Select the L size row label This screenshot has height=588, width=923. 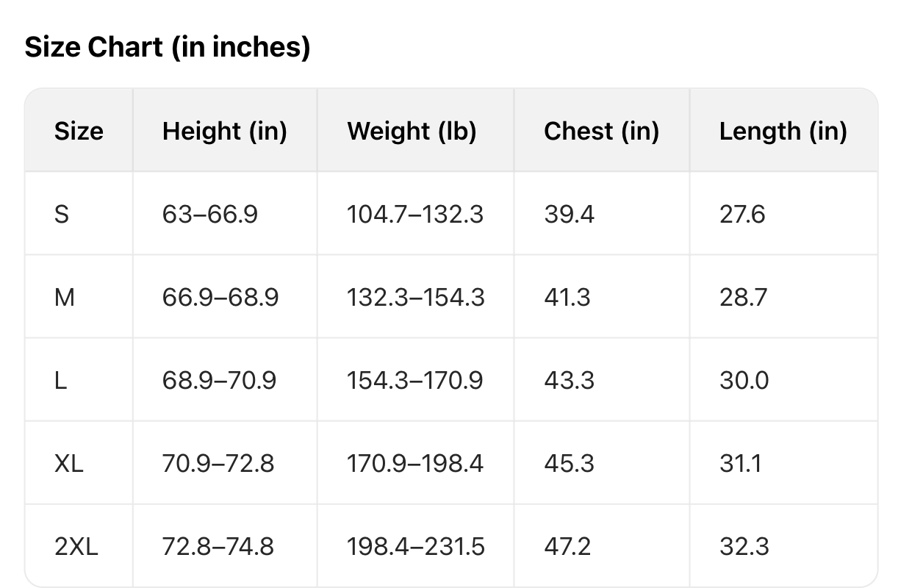click(x=60, y=381)
